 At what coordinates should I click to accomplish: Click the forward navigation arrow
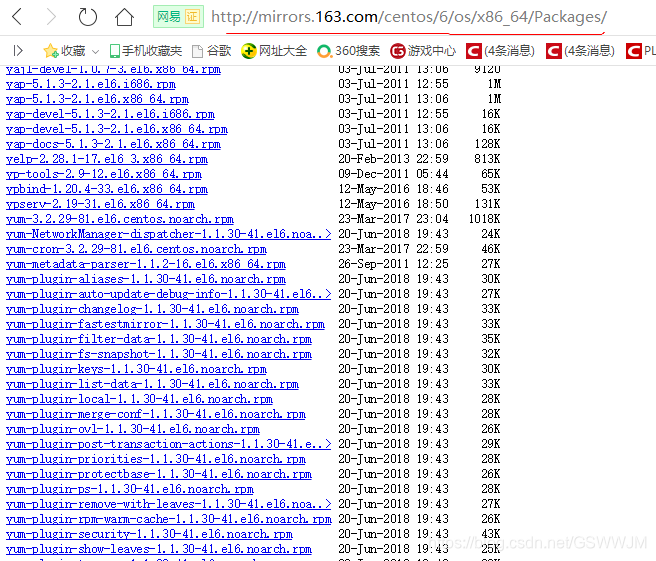coord(51,17)
